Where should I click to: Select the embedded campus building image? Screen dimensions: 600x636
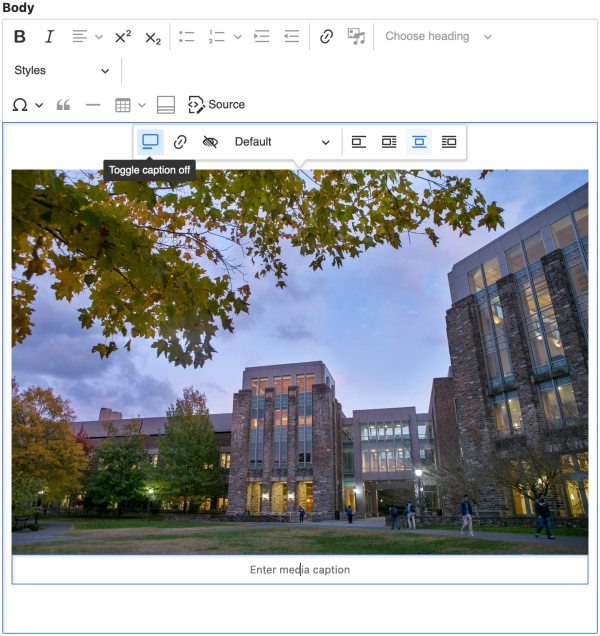click(300, 362)
